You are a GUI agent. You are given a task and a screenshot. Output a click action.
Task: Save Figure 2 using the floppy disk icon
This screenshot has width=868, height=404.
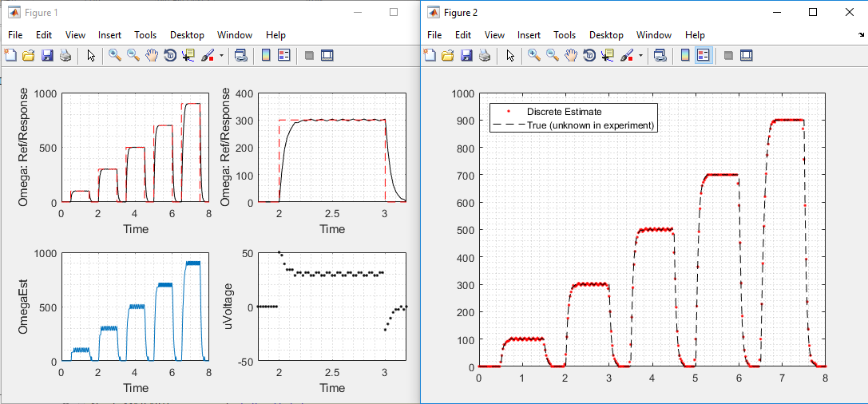click(466, 55)
